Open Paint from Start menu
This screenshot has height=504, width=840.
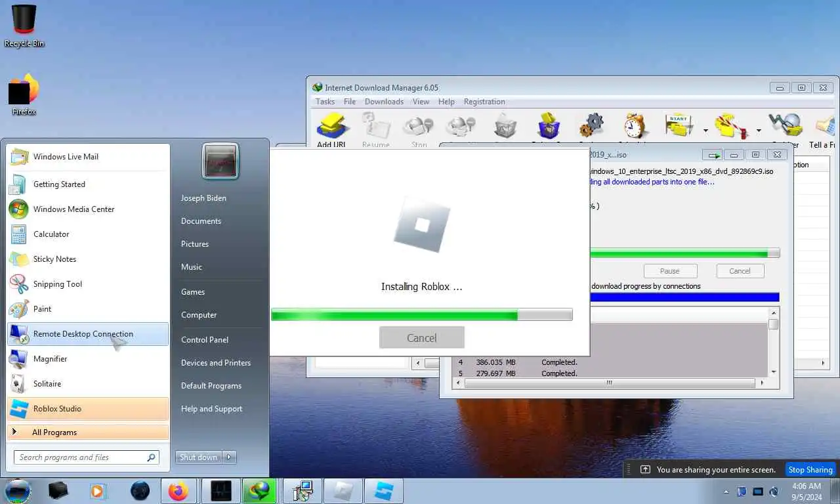tap(87, 309)
